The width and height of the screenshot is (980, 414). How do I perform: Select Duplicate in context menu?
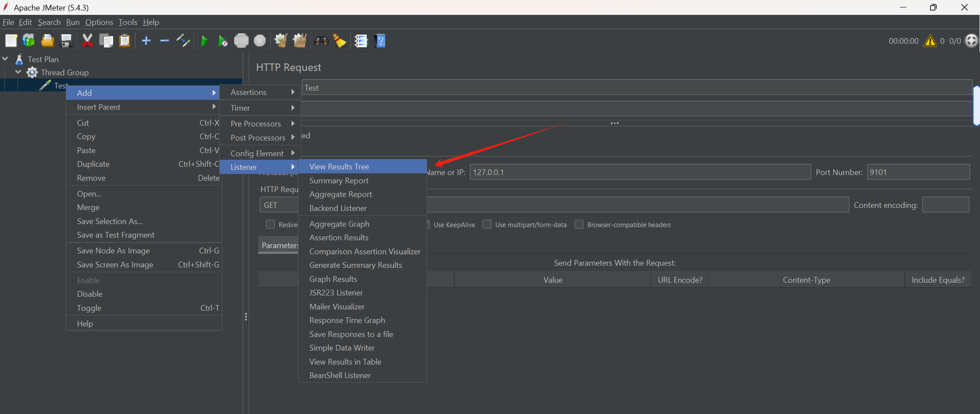144,164
